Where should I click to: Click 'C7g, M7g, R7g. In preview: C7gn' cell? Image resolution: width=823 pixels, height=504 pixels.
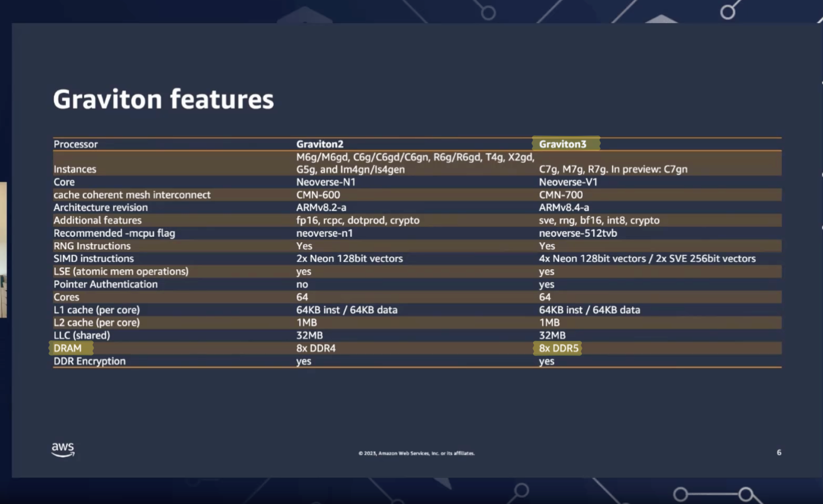(x=613, y=169)
